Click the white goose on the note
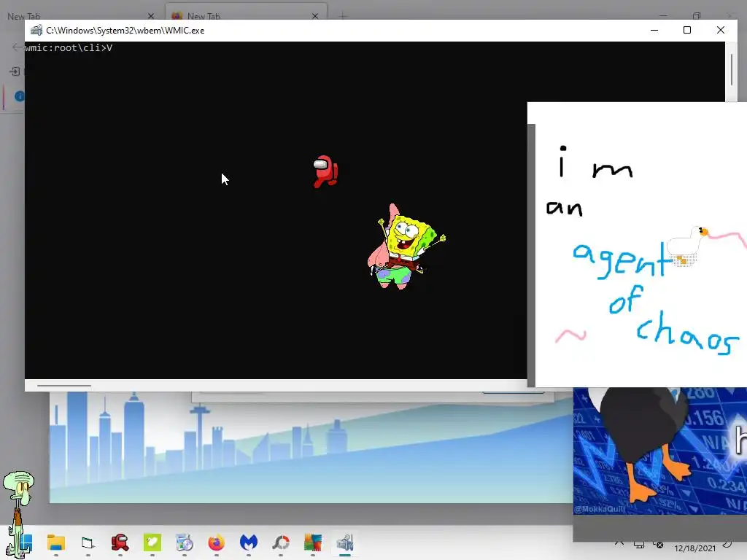747x560 pixels. pos(687,246)
